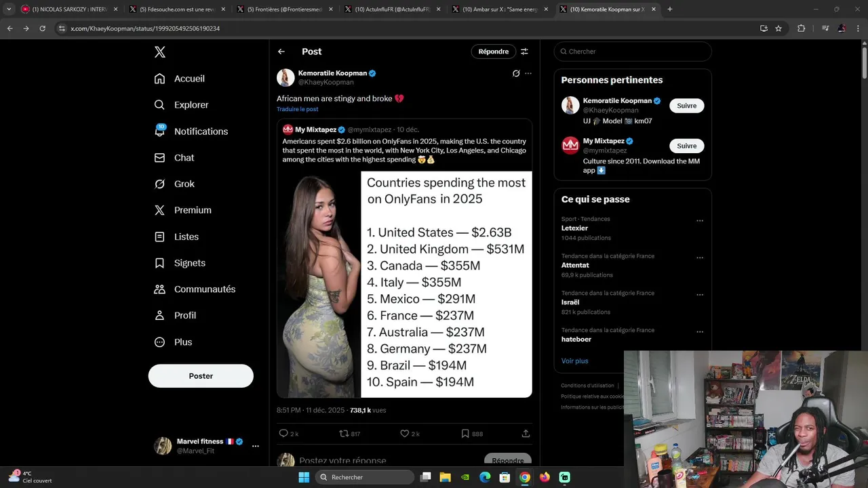The height and width of the screenshot is (488, 868).
Task: Open Listes in the sidebar
Action: (x=176, y=237)
